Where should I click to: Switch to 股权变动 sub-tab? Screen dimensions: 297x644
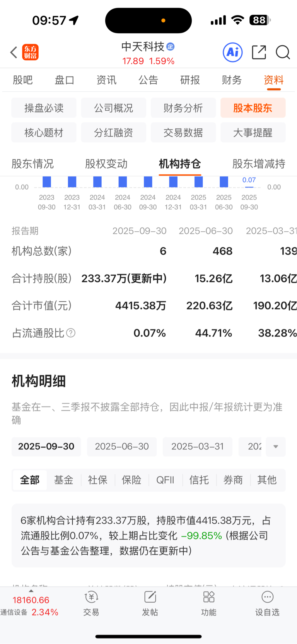tap(106, 164)
